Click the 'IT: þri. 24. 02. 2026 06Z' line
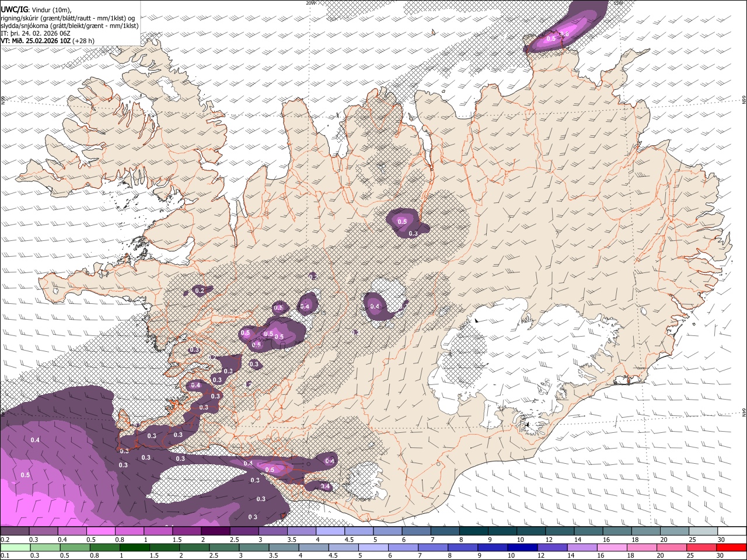Image resolution: width=747 pixels, height=560 pixels. [x=35, y=33]
